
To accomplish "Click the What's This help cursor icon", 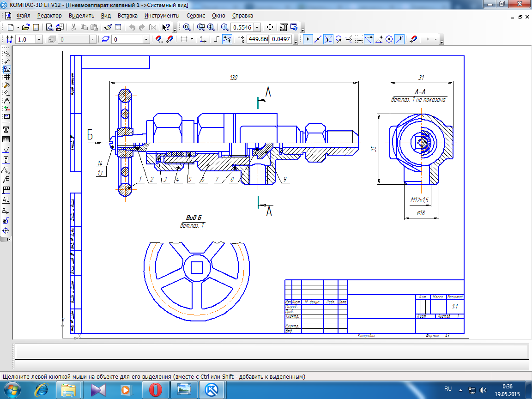I will pos(166,27).
